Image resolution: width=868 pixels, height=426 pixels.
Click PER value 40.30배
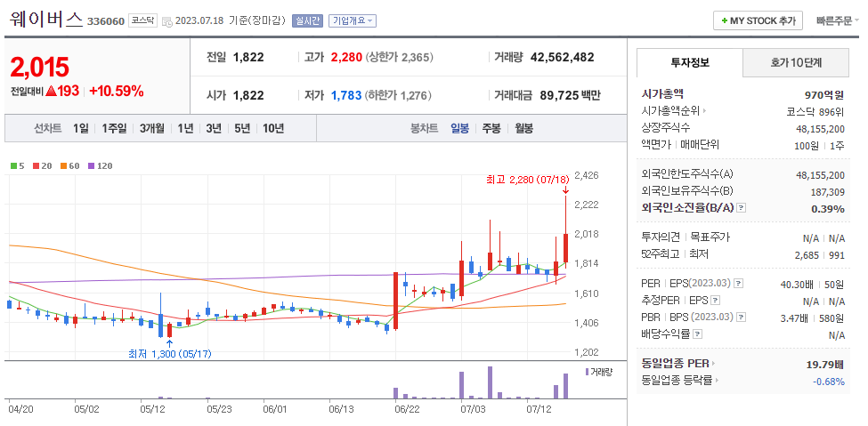point(797,284)
